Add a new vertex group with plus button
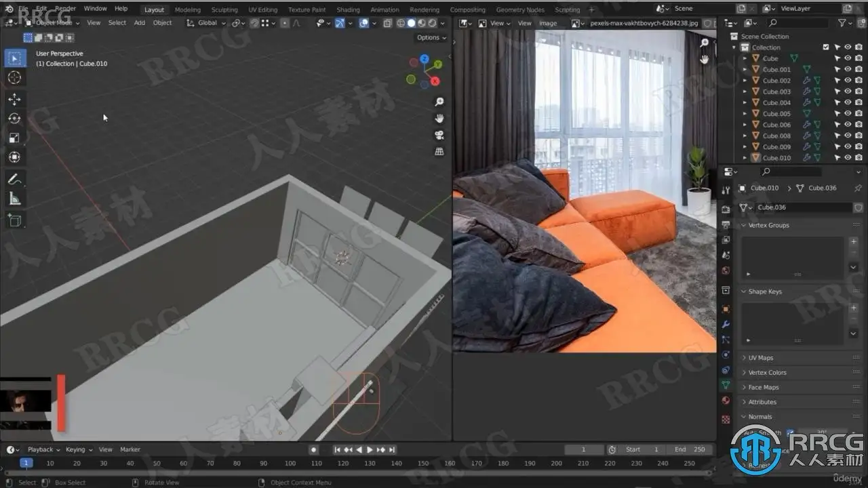868x488 pixels. [x=854, y=241]
